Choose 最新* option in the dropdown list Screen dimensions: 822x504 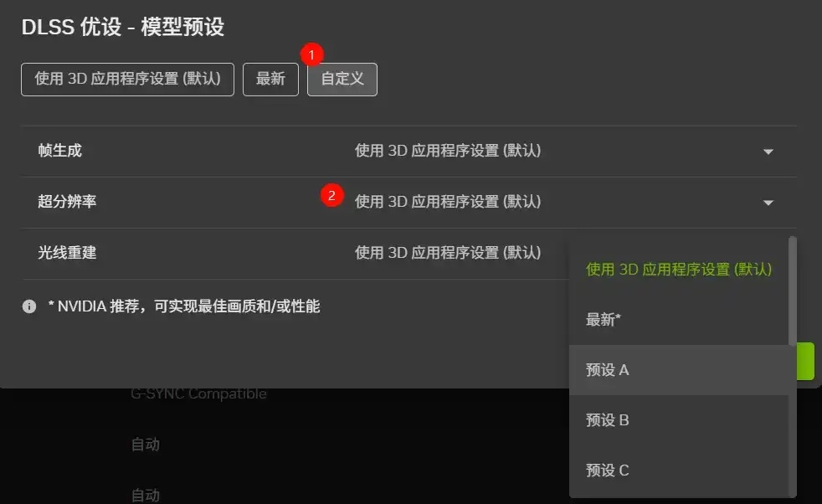click(679, 319)
